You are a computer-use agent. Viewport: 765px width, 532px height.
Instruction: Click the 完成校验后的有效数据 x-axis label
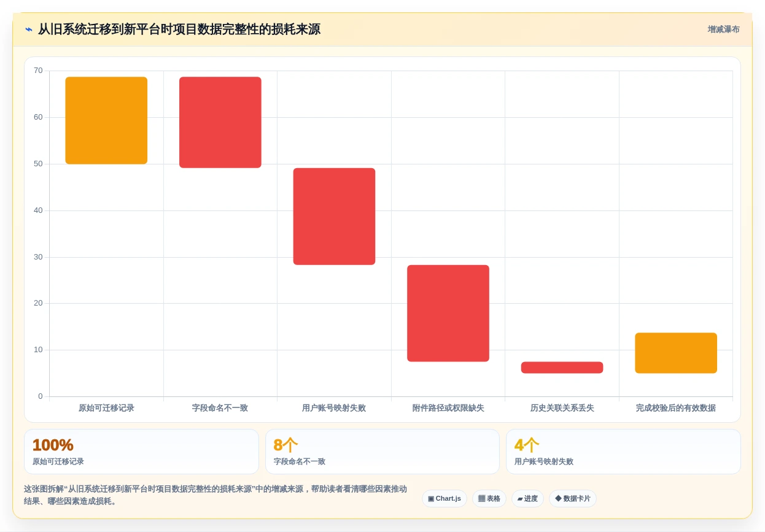tap(676, 408)
